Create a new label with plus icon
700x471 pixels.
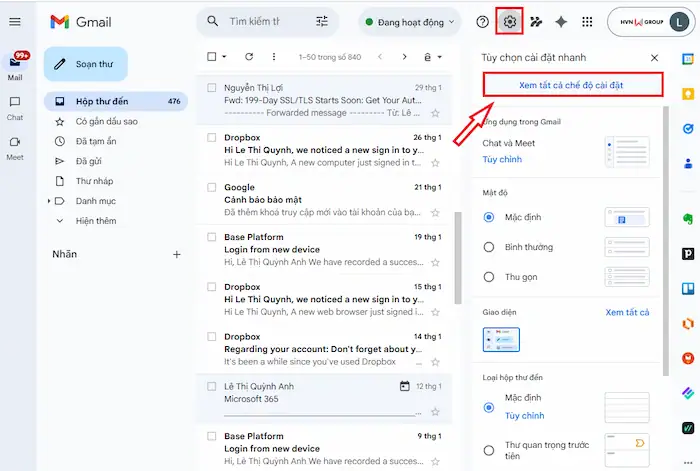pos(176,255)
